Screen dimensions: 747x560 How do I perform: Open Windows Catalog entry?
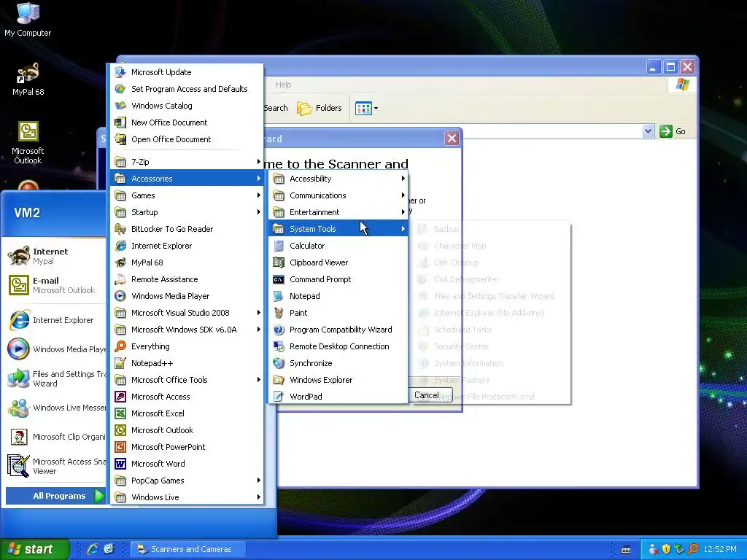[x=187, y=106]
